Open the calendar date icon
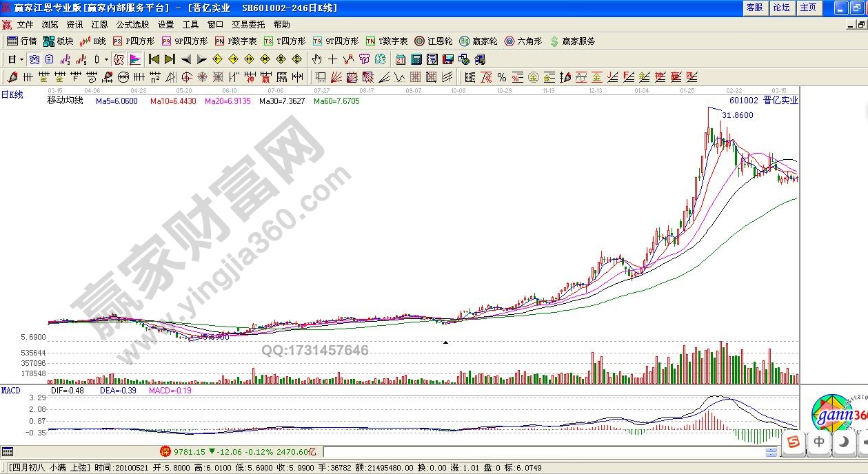Image resolution: width=868 pixels, height=474 pixels. 400,59
